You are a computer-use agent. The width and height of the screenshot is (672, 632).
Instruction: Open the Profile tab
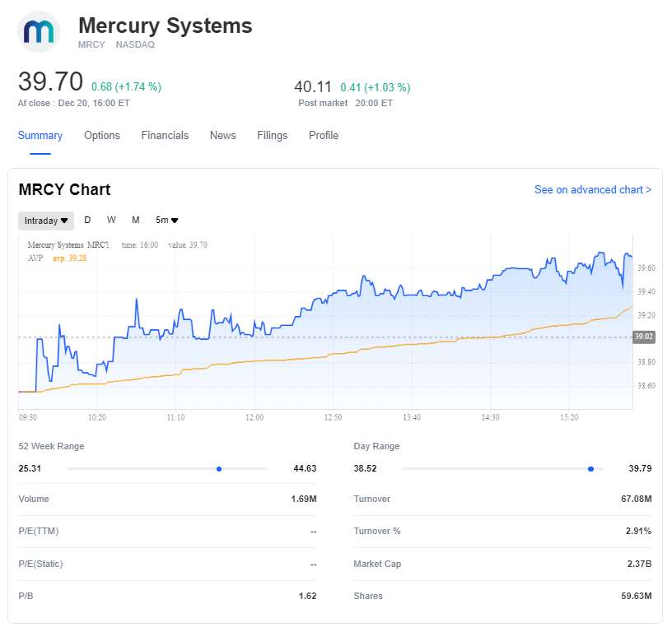(324, 136)
